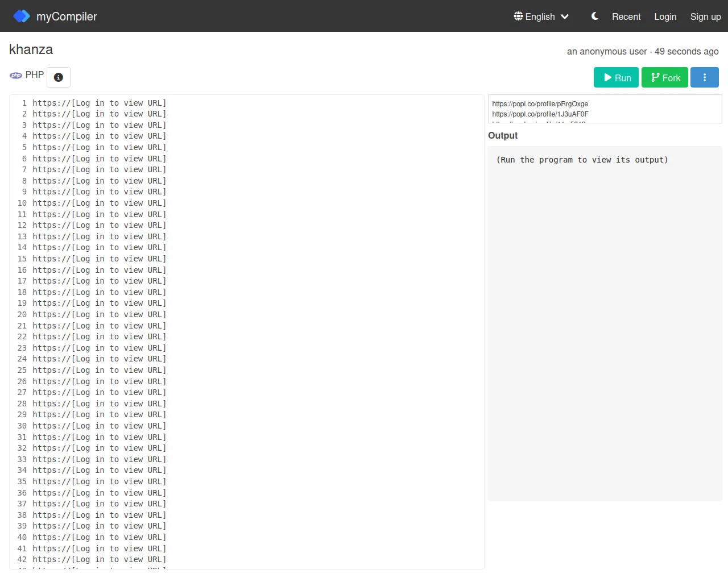The image size is (728, 582).
Task: Click the Login link
Action: (x=665, y=16)
